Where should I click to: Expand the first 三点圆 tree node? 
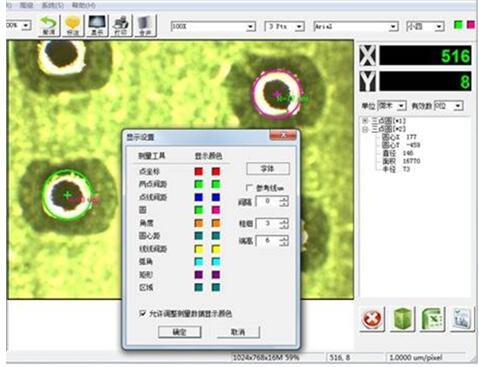tap(365, 121)
